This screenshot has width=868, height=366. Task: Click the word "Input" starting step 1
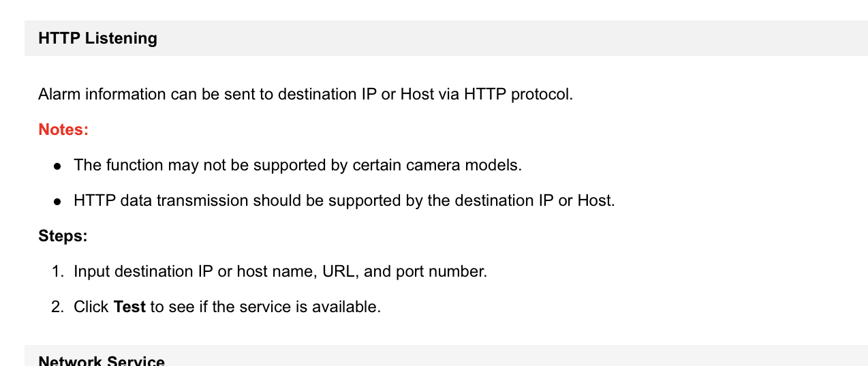(91, 271)
